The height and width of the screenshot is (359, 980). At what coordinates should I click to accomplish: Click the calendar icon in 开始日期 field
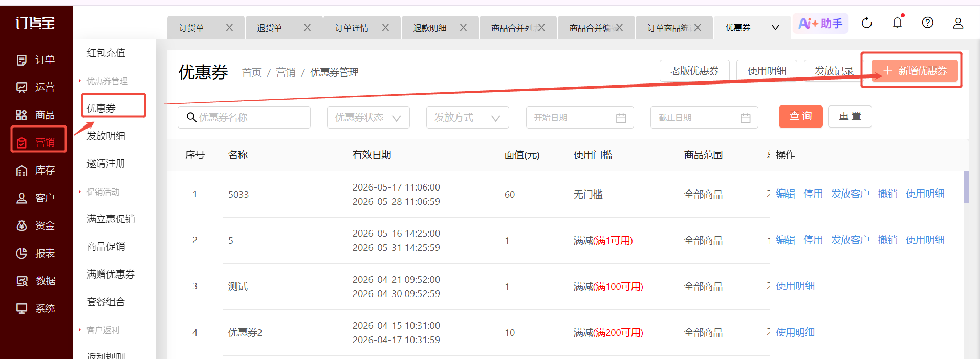coord(621,118)
